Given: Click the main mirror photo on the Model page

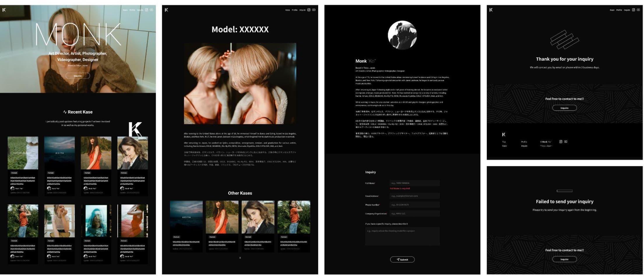Looking at the screenshot, I should (240, 83).
